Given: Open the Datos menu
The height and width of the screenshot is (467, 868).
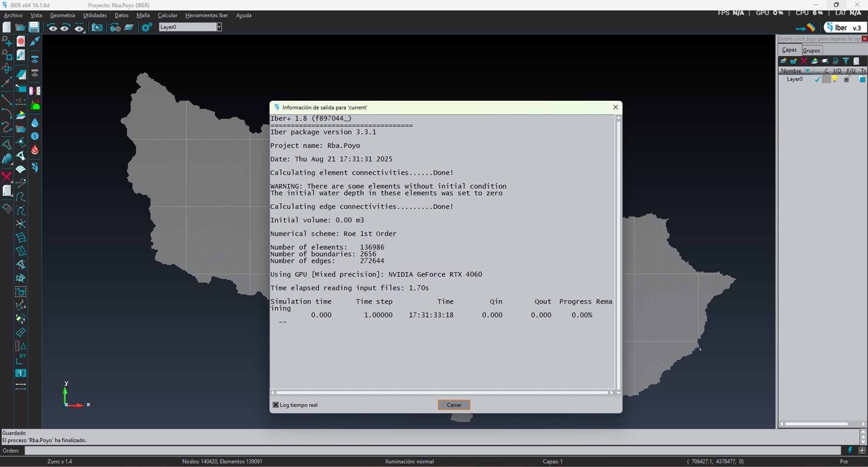Looking at the screenshot, I should coord(121,15).
